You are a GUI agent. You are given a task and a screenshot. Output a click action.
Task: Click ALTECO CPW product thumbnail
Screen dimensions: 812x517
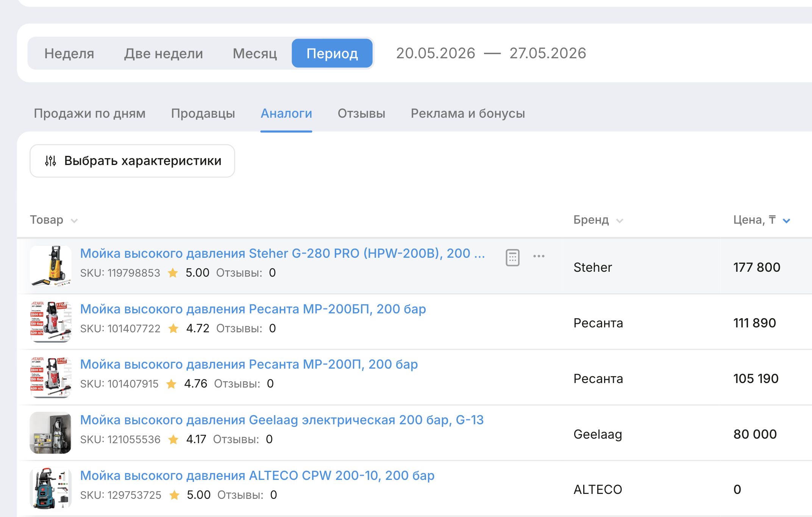(51, 488)
